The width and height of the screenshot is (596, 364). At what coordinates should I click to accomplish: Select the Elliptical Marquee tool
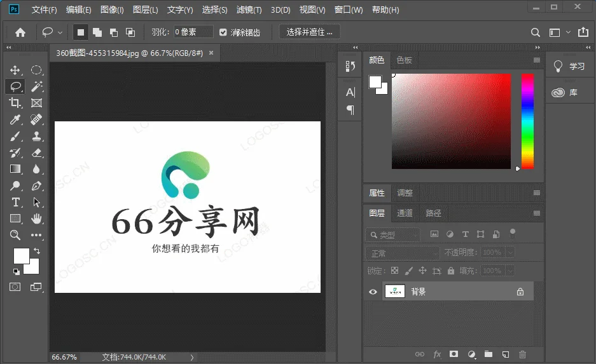(36, 71)
